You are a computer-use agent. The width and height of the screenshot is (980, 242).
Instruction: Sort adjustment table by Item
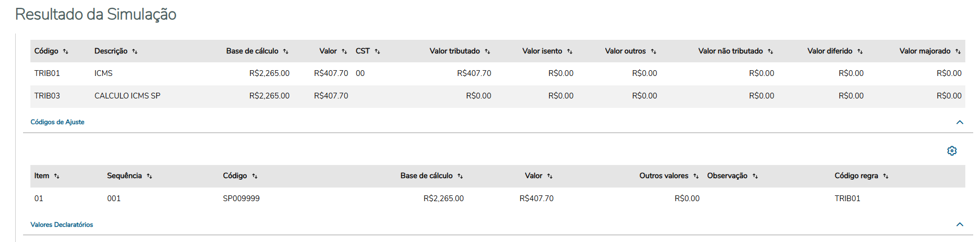point(57,176)
